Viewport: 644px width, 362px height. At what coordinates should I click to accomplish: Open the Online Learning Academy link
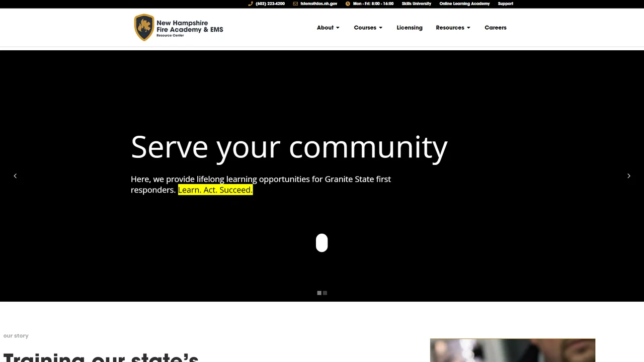point(464,4)
